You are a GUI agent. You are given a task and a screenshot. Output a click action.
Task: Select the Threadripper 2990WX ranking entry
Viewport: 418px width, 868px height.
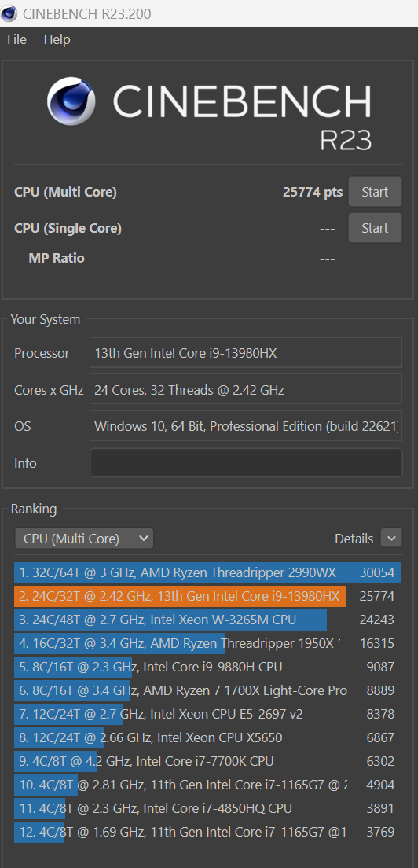click(208, 573)
